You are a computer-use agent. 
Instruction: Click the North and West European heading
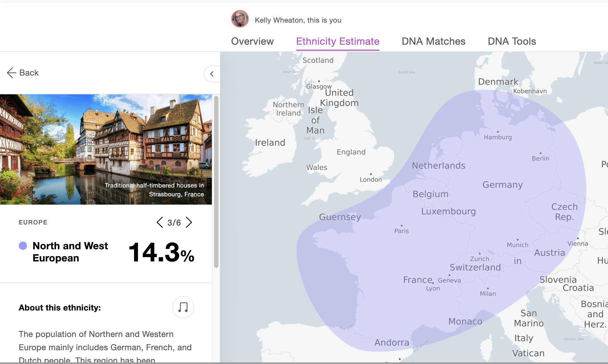[70, 252]
